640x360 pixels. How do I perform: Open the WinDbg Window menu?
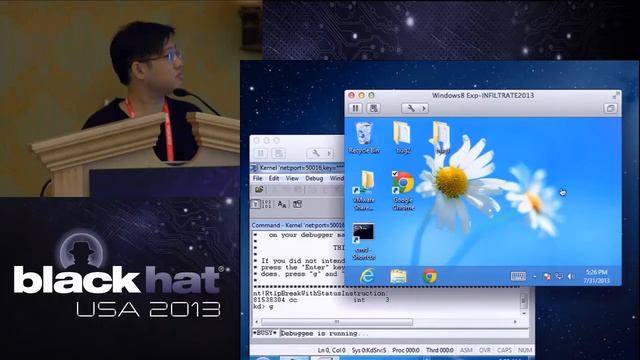(x=337, y=178)
